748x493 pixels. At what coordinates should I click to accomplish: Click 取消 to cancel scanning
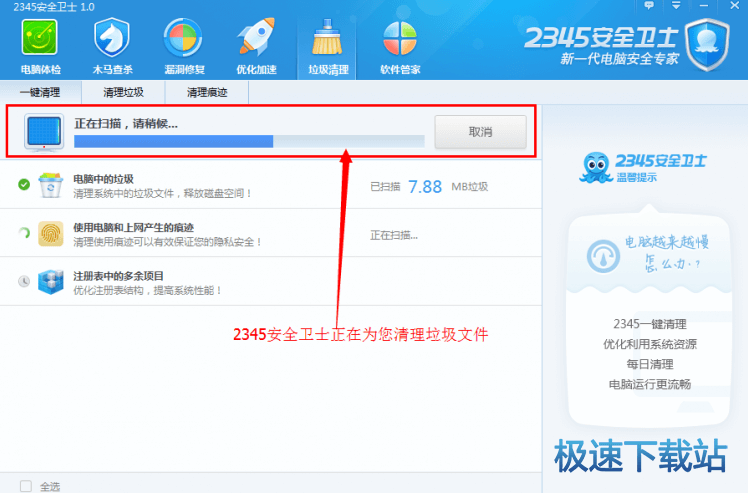click(x=480, y=132)
